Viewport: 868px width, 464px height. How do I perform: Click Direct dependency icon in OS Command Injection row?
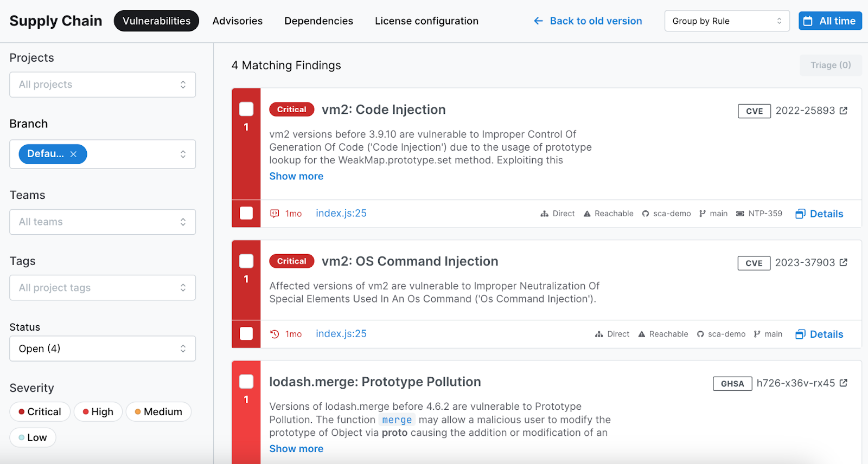click(599, 334)
